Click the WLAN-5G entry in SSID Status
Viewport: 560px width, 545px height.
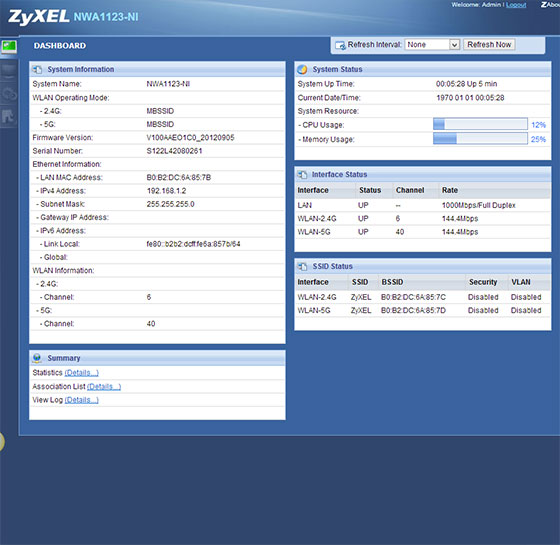[x=314, y=310]
